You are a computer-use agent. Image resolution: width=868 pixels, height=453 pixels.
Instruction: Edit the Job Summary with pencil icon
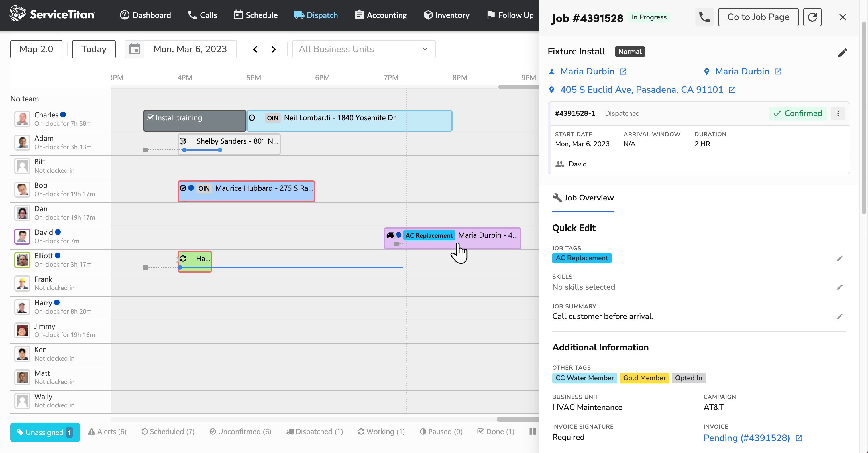(840, 316)
